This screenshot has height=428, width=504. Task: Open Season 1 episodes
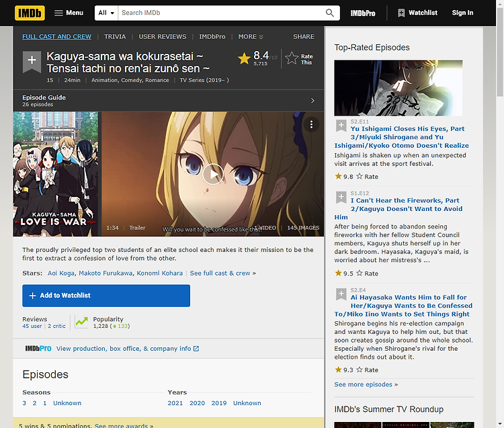click(44, 403)
